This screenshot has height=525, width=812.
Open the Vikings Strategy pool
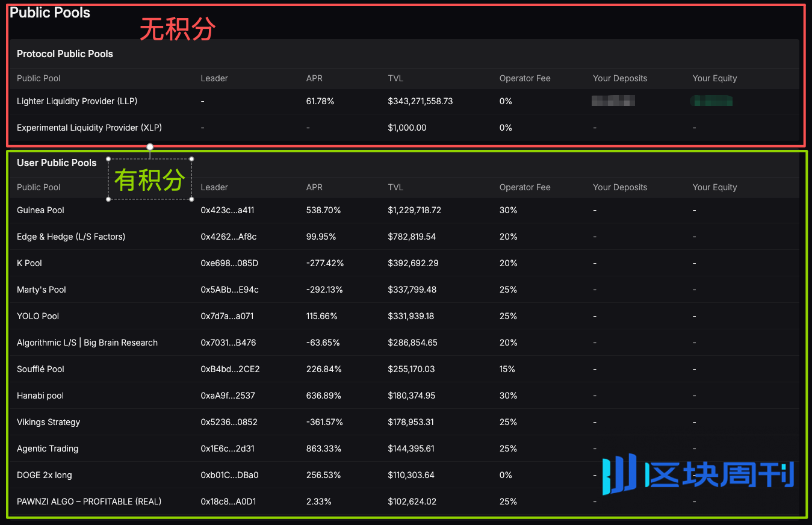click(48, 422)
